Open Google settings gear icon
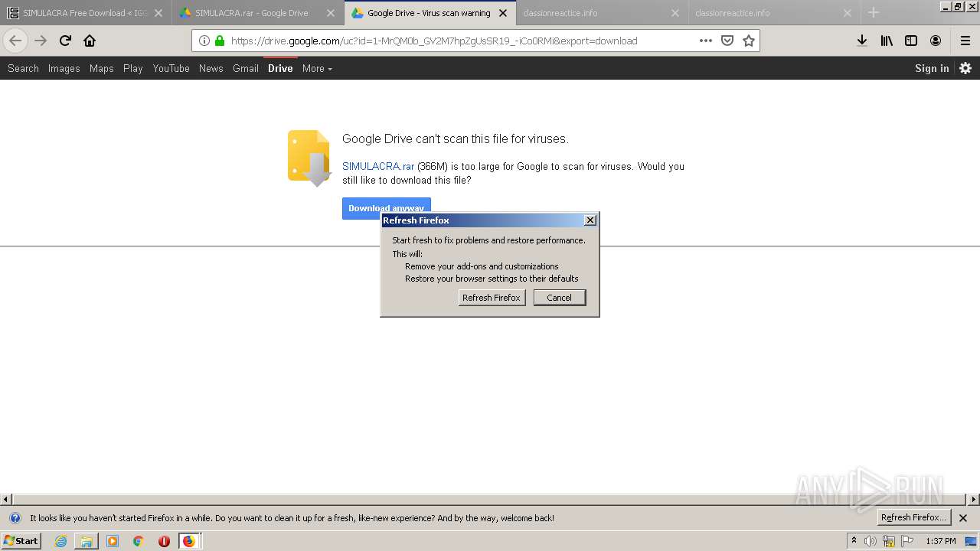The height and width of the screenshot is (551, 980). click(x=965, y=68)
